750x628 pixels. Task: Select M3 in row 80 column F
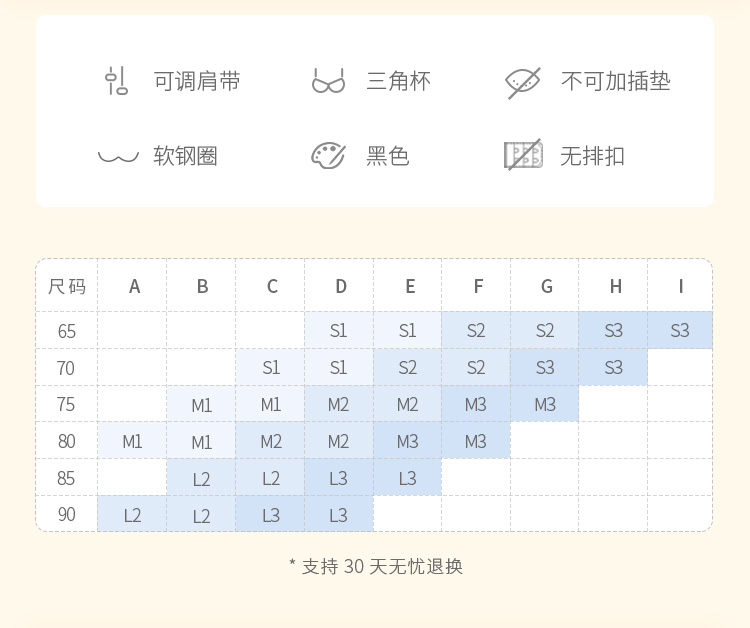coord(475,441)
